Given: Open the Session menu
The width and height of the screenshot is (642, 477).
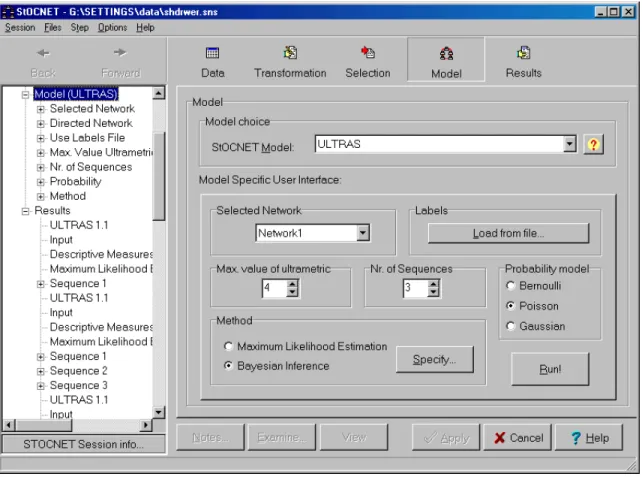Looking at the screenshot, I should [20, 27].
